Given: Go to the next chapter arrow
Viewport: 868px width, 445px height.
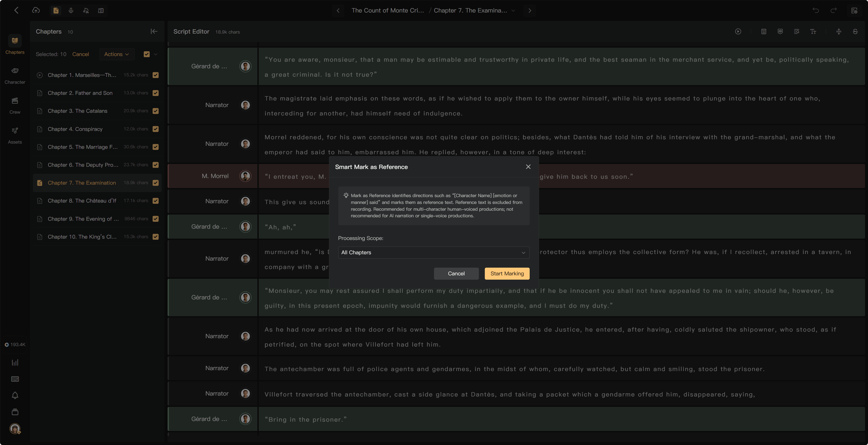Looking at the screenshot, I should [x=530, y=10].
